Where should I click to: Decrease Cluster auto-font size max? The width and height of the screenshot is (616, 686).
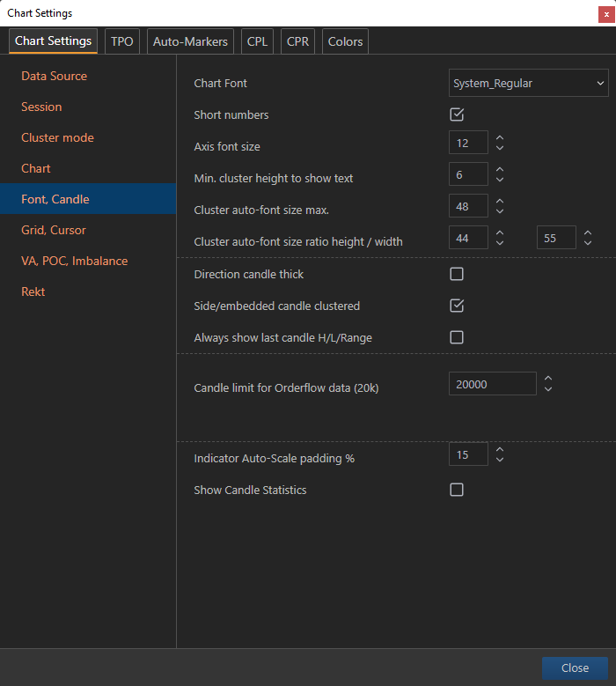[500, 211]
